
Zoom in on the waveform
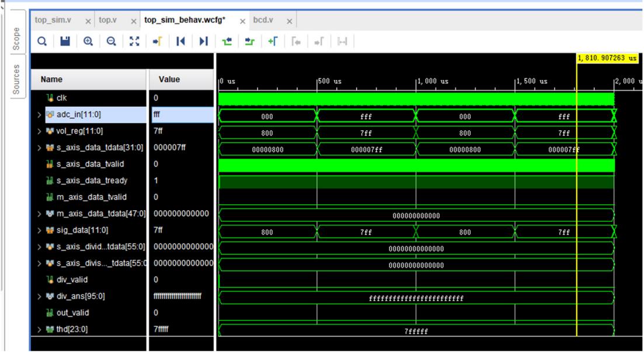point(89,41)
